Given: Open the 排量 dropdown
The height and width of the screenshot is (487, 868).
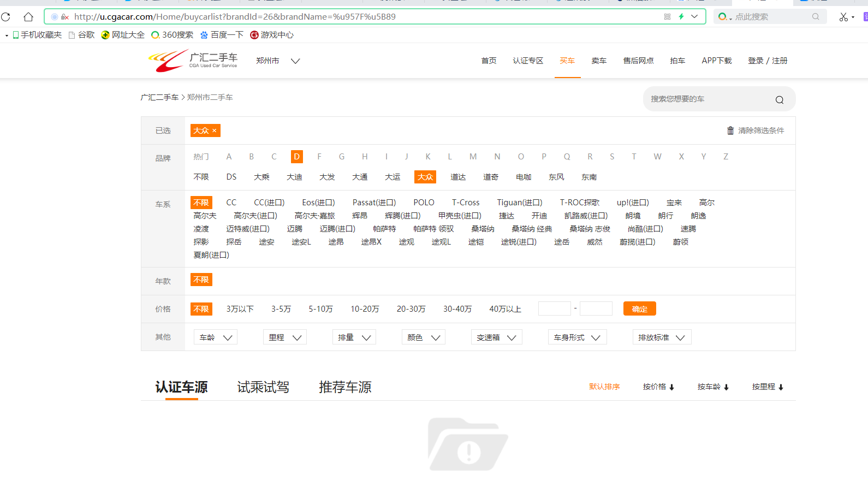Looking at the screenshot, I should [x=354, y=337].
